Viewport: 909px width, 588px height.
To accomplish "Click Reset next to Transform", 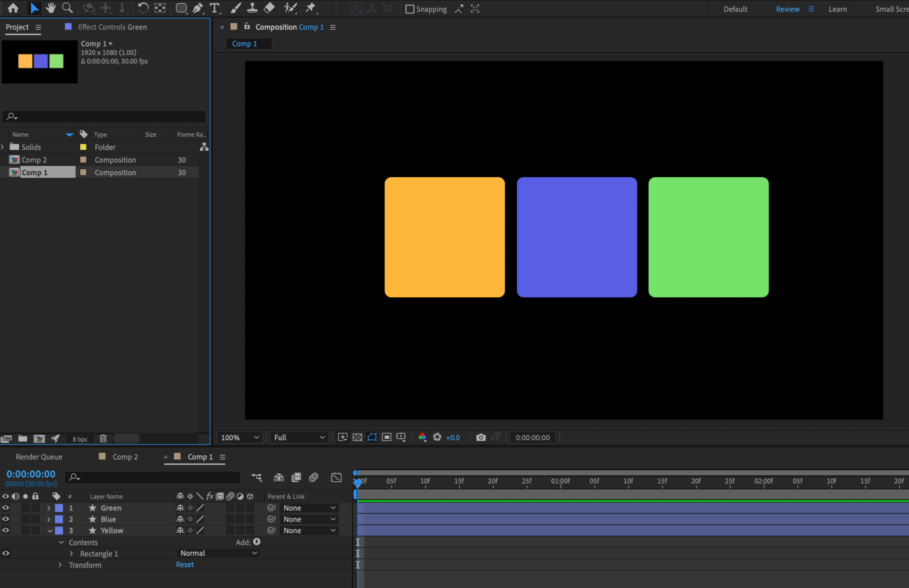I will (x=185, y=565).
